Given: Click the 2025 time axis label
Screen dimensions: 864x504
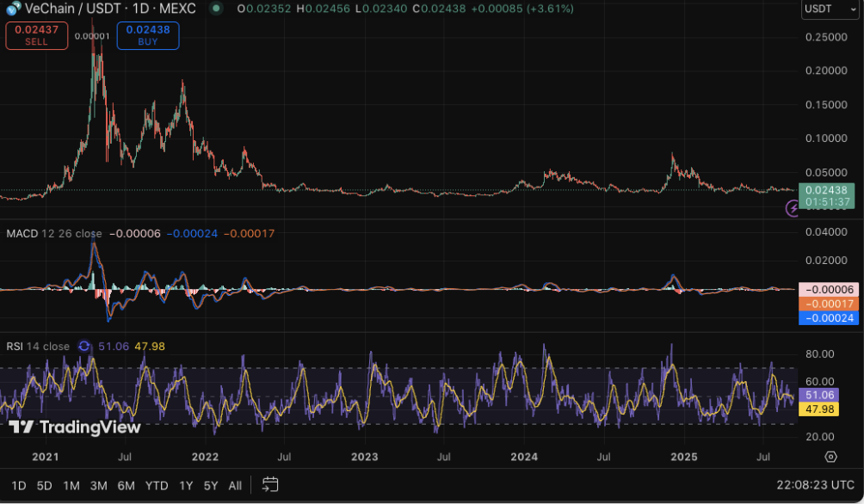Looking at the screenshot, I should pyautogui.click(x=684, y=457).
